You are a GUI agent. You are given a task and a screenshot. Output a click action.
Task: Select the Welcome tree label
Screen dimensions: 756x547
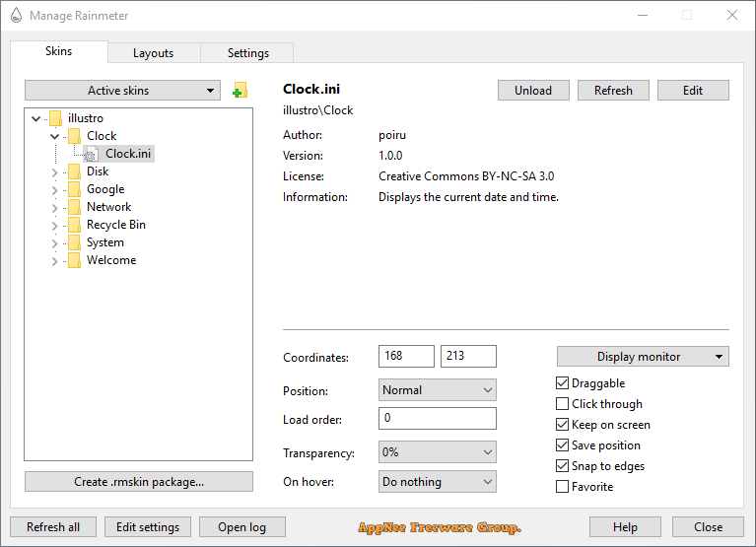(111, 261)
